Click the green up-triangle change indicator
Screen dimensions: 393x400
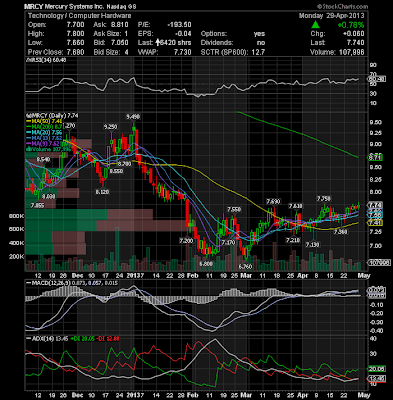click(x=315, y=25)
